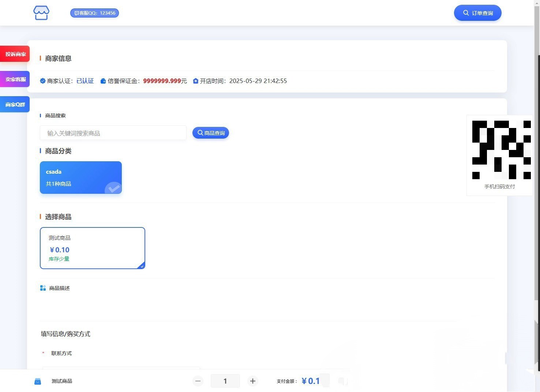This screenshot has height=392, width=540.
Task: Click the ¥0.10 product price
Action: (60, 250)
